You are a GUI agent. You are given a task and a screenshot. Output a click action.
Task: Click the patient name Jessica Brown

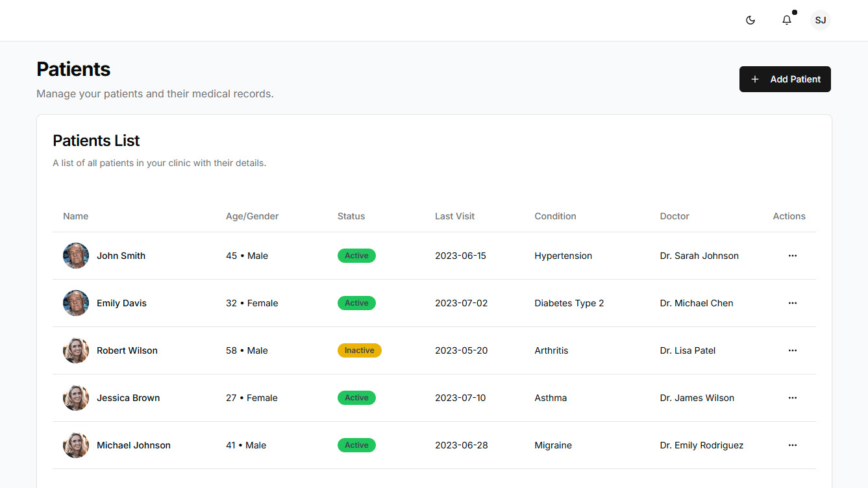click(x=128, y=398)
